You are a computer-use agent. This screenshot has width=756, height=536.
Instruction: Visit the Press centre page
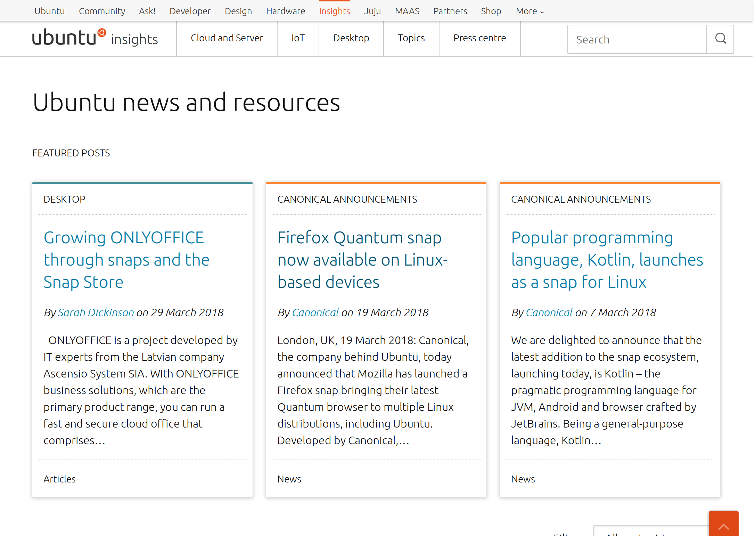click(x=479, y=38)
